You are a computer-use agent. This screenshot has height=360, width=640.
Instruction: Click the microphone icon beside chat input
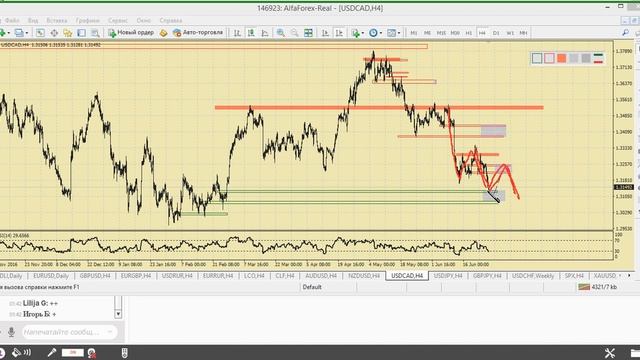coord(11,332)
